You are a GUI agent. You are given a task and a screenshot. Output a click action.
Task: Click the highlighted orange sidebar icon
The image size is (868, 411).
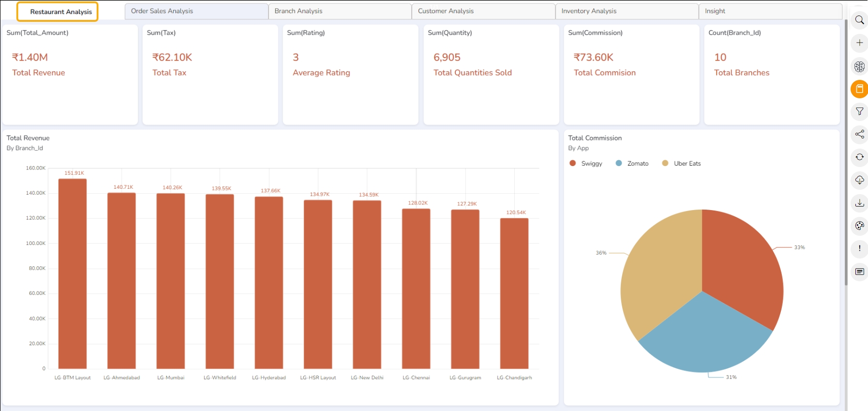pos(859,89)
